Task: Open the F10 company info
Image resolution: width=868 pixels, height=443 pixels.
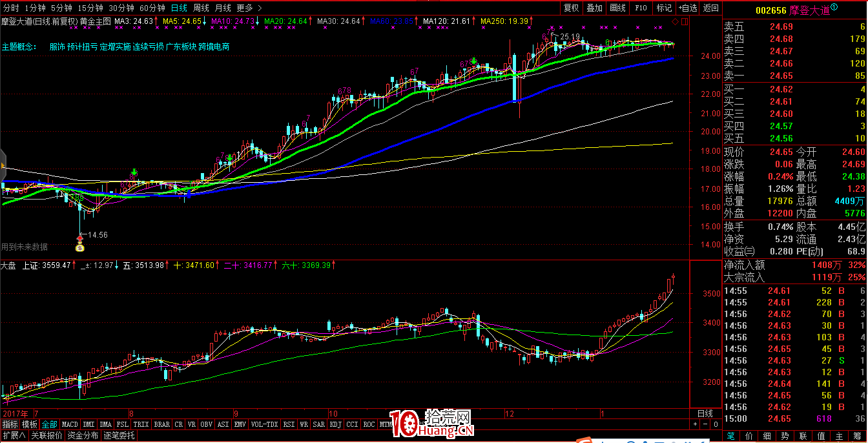Action: [641, 8]
